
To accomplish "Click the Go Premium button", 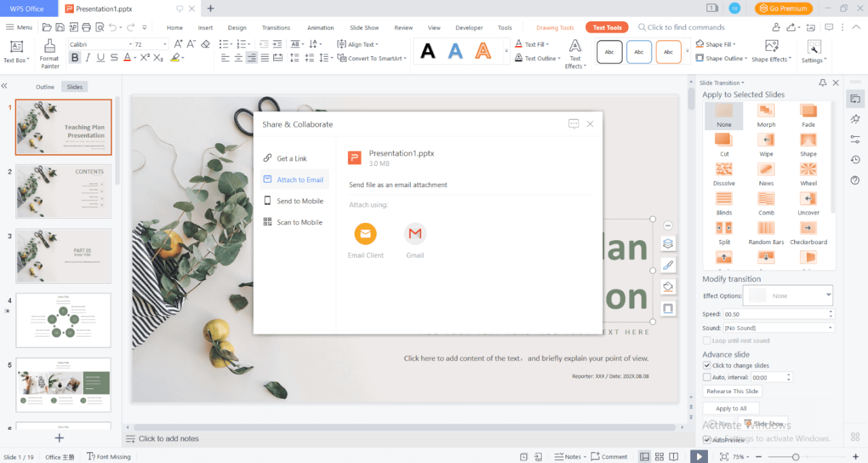I will point(783,8).
